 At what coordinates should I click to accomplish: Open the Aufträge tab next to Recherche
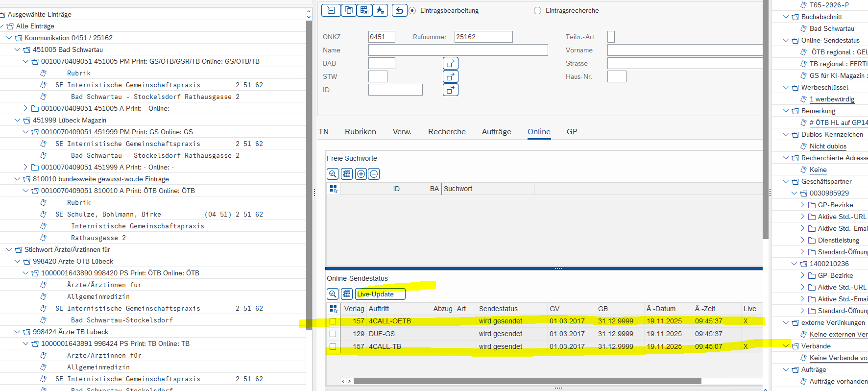[x=497, y=132]
